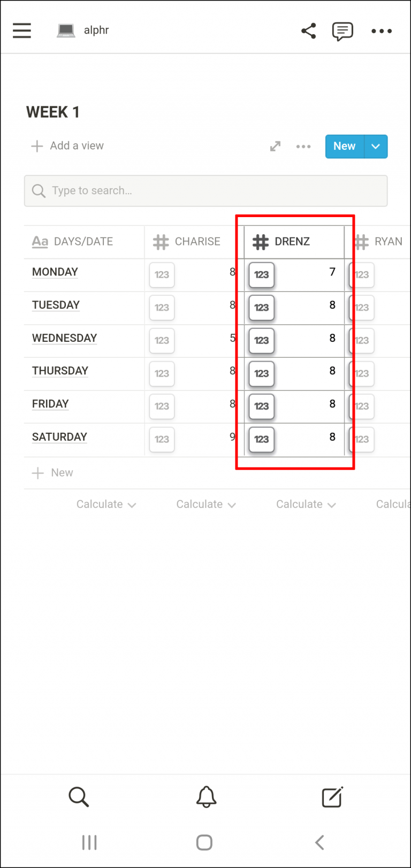411x868 pixels.
Task: Open search from the bottom magnifier icon
Action: 79,797
